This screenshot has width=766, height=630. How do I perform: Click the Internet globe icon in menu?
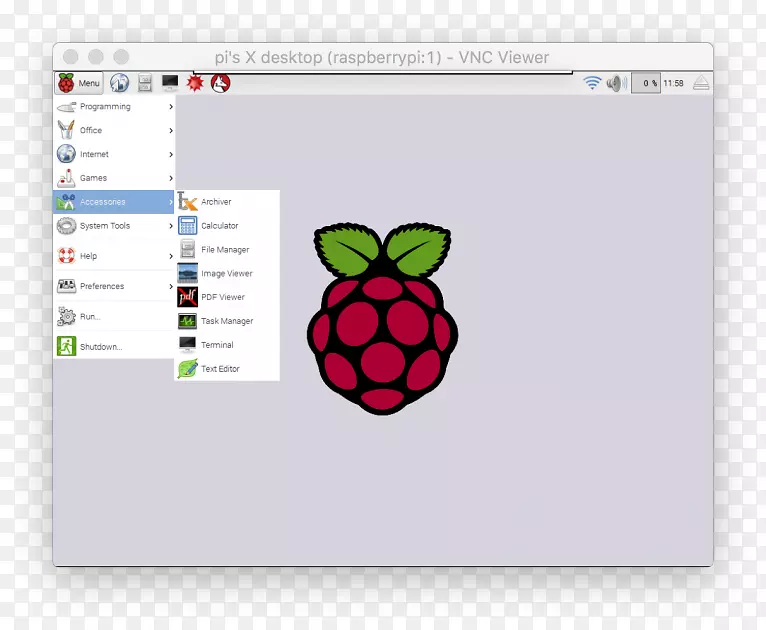[x=66, y=154]
